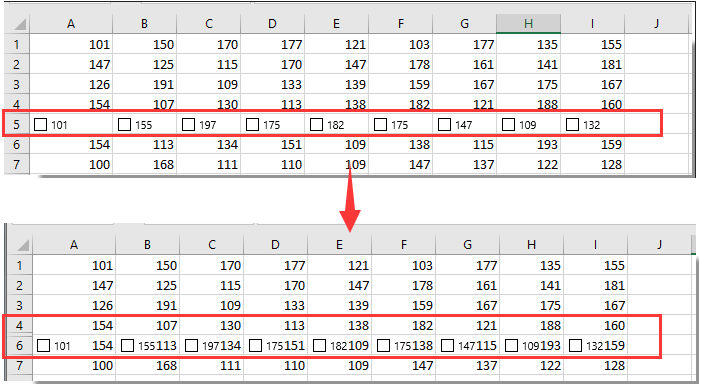Tick column F's 175 checkbox in upper sheet
The height and width of the screenshot is (388, 704).
380,124
